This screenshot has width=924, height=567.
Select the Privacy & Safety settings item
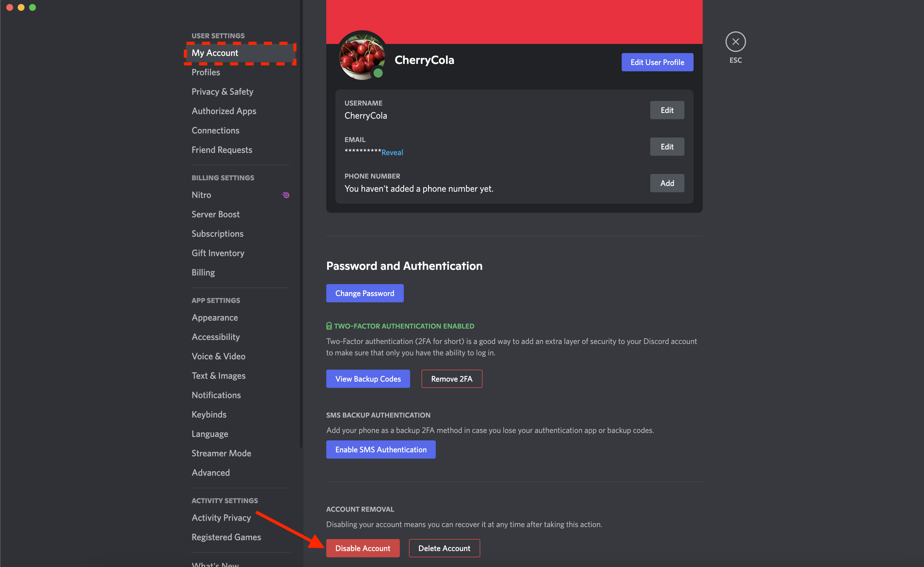tap(222, 91)
